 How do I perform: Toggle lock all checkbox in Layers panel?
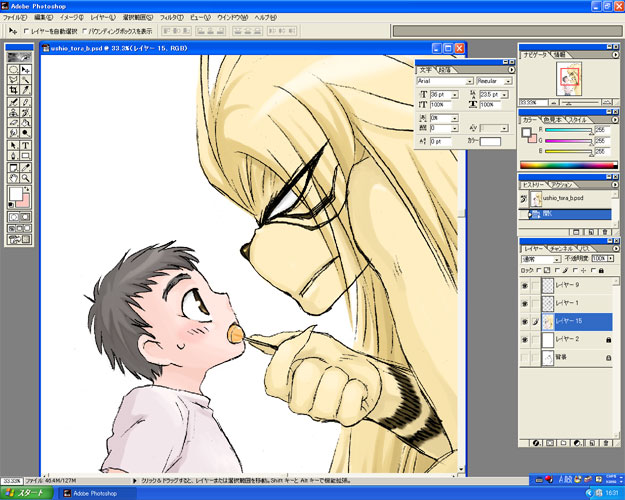(x=593, y=270)
